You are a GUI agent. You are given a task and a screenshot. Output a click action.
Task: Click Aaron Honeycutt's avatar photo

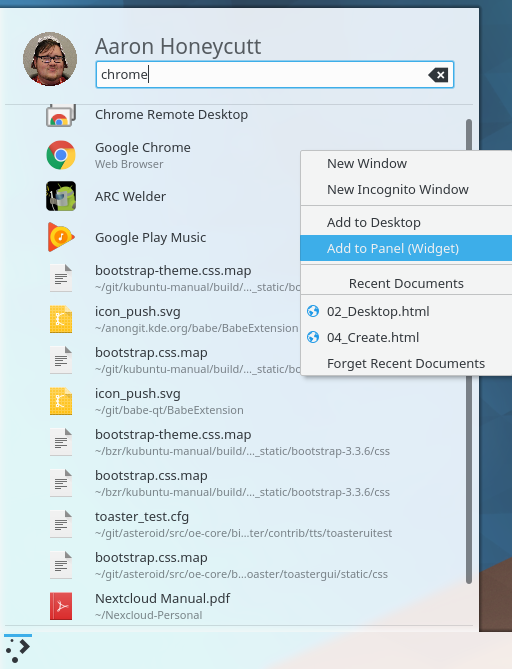[50, 59]
